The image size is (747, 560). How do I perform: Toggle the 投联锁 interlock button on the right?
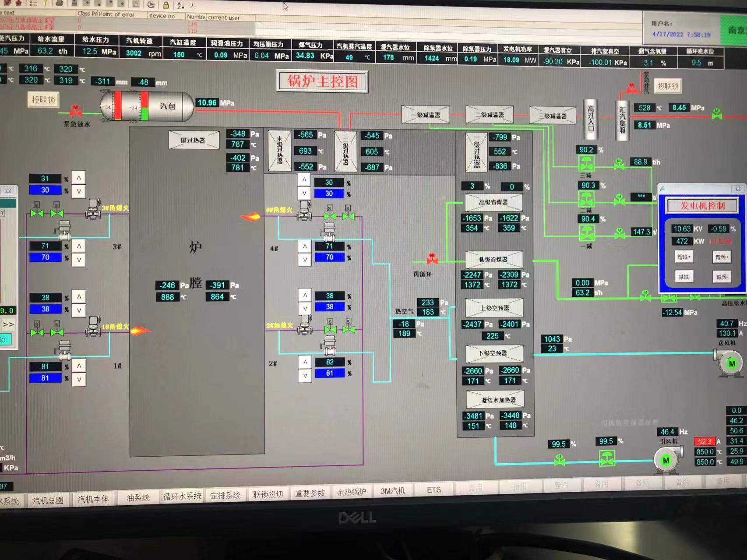point(668,86)
